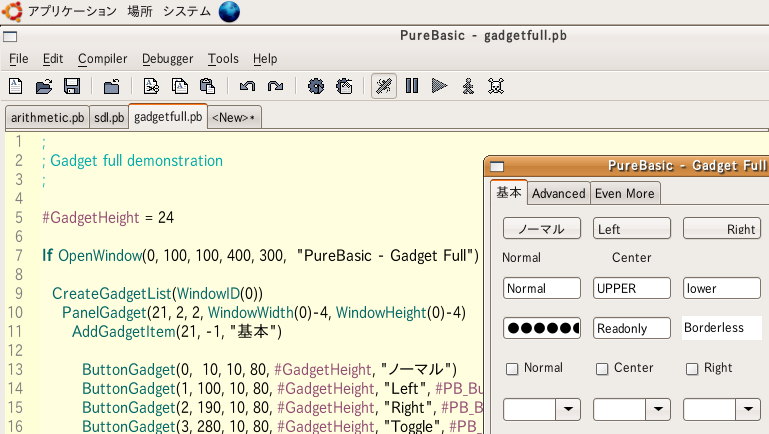
Task: Switch to arithmetic.pb tab
Action: [x=48, y=118]
